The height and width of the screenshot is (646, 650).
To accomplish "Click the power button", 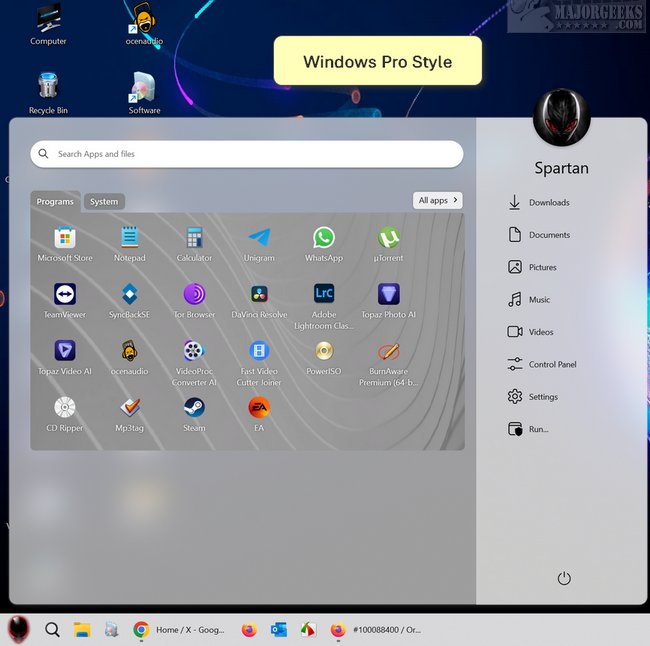I will click(564, 578).
